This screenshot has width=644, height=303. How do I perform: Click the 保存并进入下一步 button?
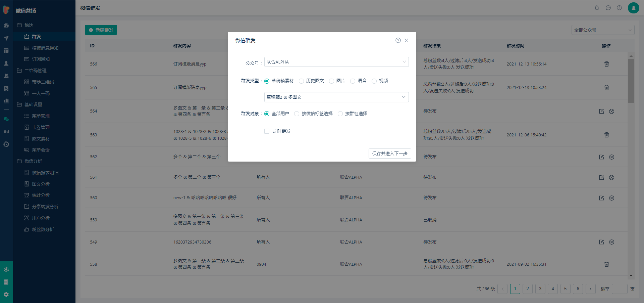(x=390, y=154)
